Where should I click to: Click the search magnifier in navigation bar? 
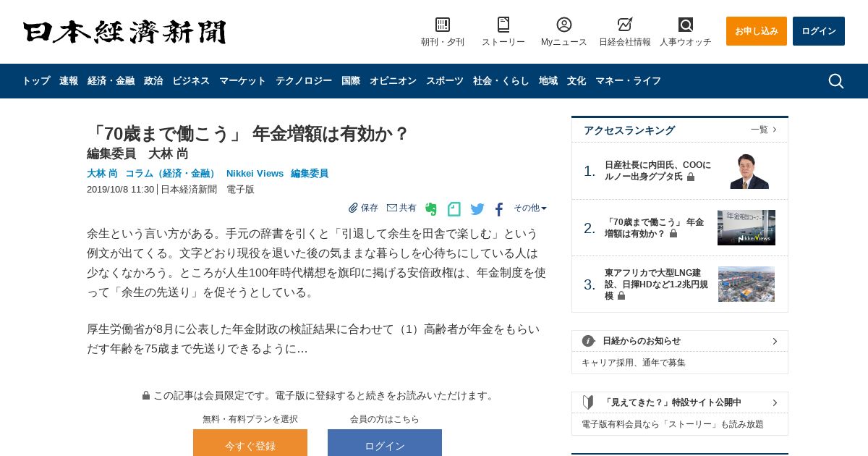(x=836, y=81)
